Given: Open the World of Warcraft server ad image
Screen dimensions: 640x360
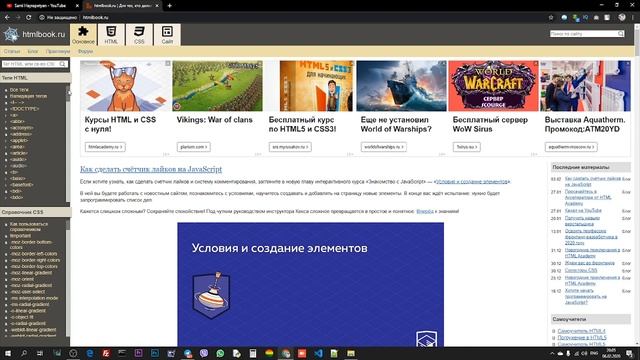Looking at the screenshot, I should pyautogui.click(x=493, y=86).
